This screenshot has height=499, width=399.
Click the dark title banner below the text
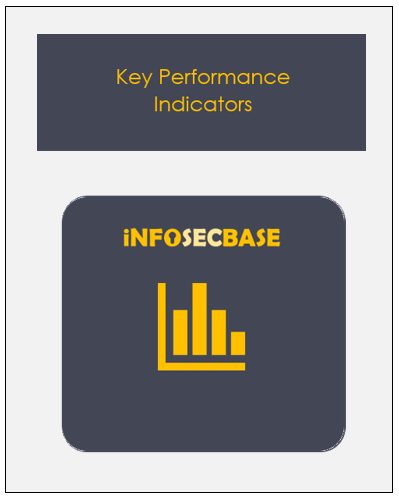pyautogui.click(x=201, y=133)
